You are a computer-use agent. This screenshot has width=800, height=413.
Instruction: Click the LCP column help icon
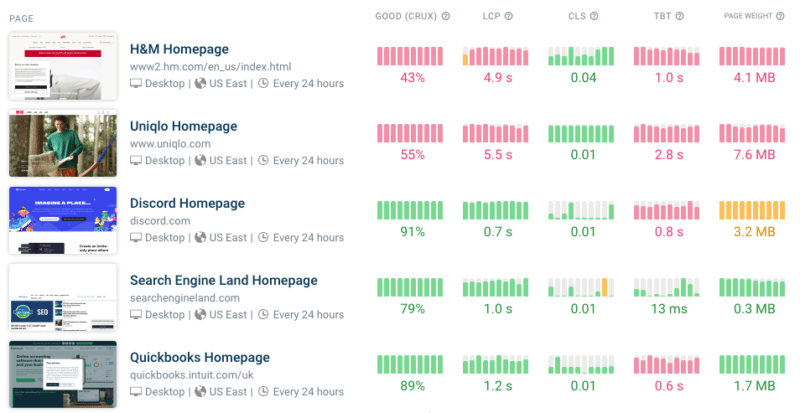click(x=509, y=16)
